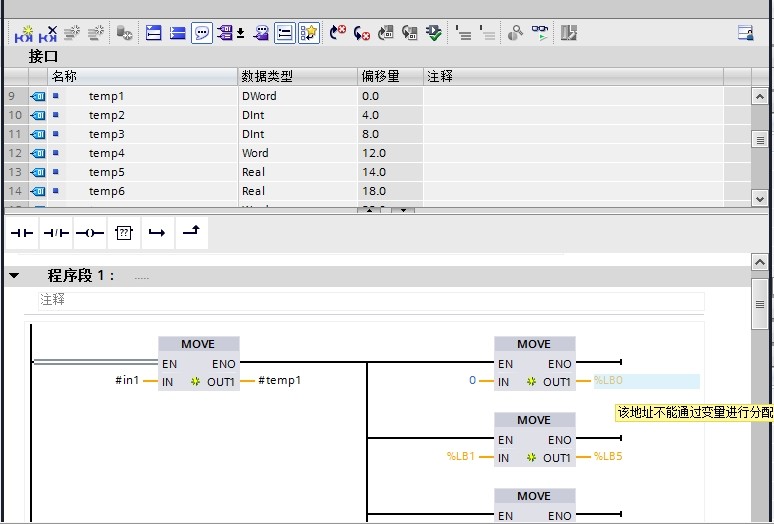Click the greyed search-circle toolbar icon
774x524 pixels.
coord(515,33)
